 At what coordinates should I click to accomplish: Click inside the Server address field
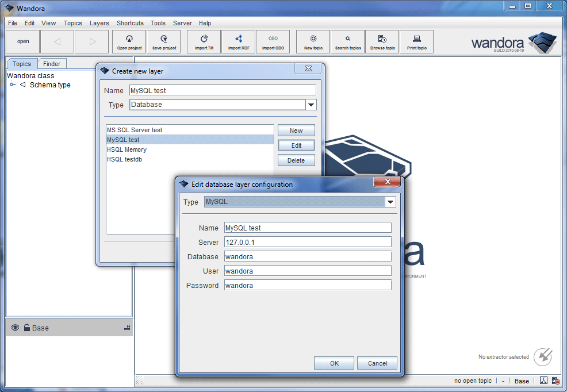(x=307, y=241)
